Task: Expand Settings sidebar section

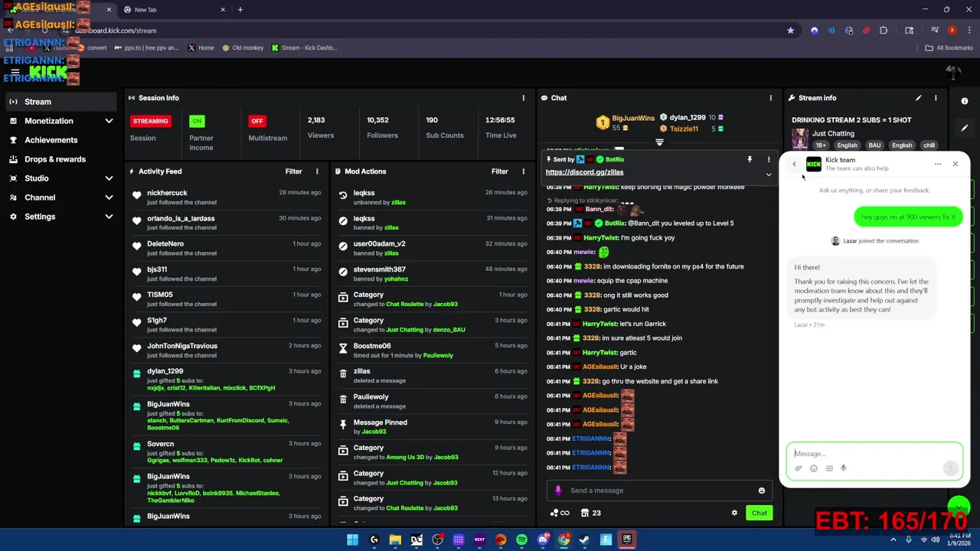Action: tap(109, 217)
